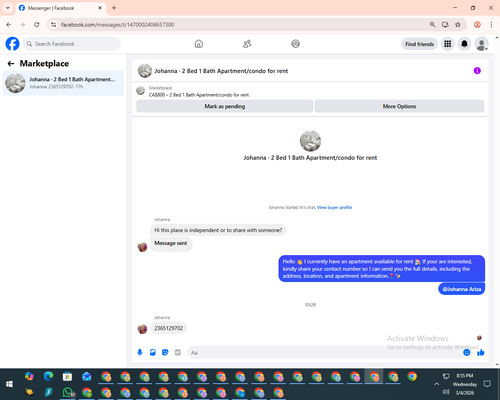Screen dimensions: 500x400
Task: Click the large listing thumbnail in chat center
Action: [310, 141]
